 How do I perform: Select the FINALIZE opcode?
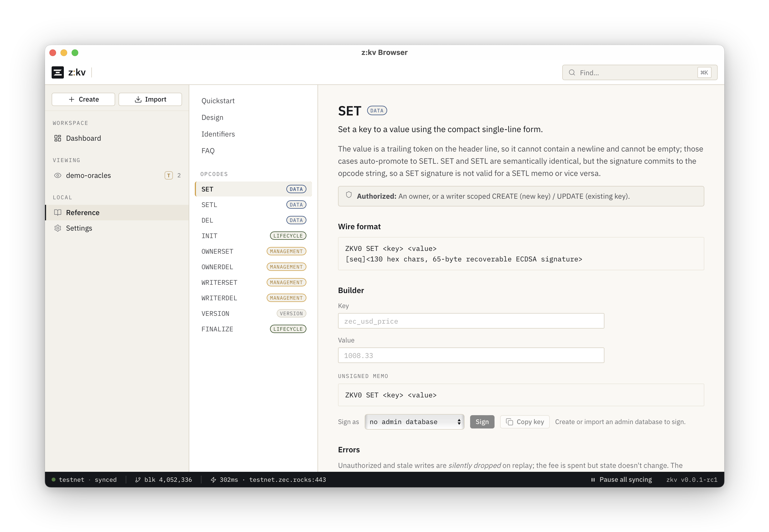253,329
